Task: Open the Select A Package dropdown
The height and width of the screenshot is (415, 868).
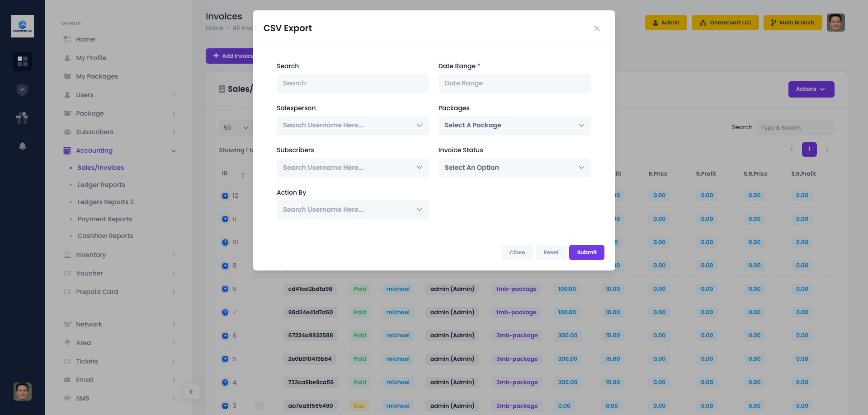Action: (514, 126)
